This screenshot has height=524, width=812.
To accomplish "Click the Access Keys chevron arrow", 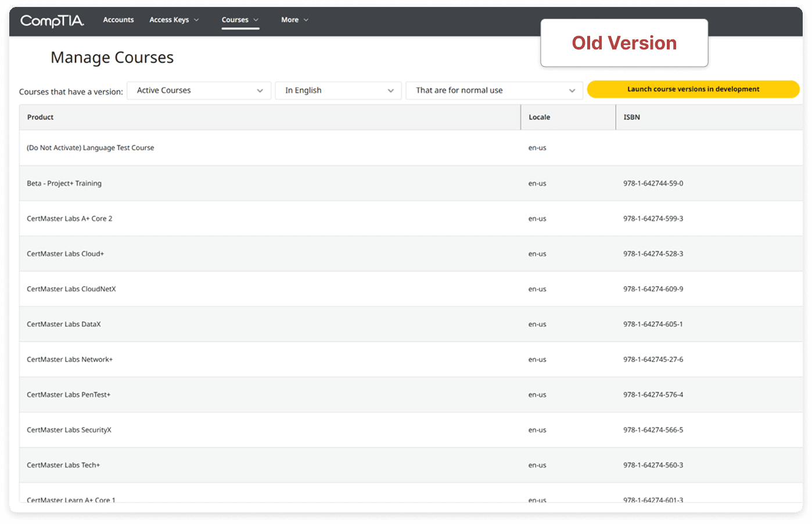I will [196, 20].
